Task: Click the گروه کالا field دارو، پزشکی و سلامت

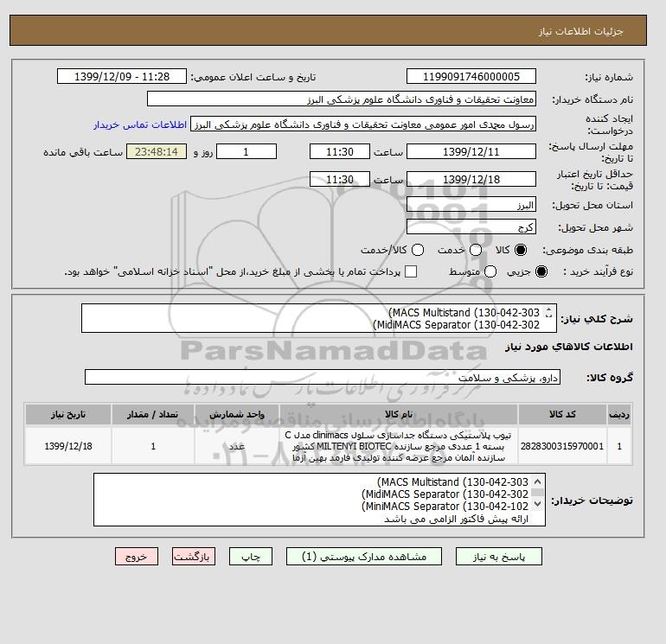Action: click(323, 377)
